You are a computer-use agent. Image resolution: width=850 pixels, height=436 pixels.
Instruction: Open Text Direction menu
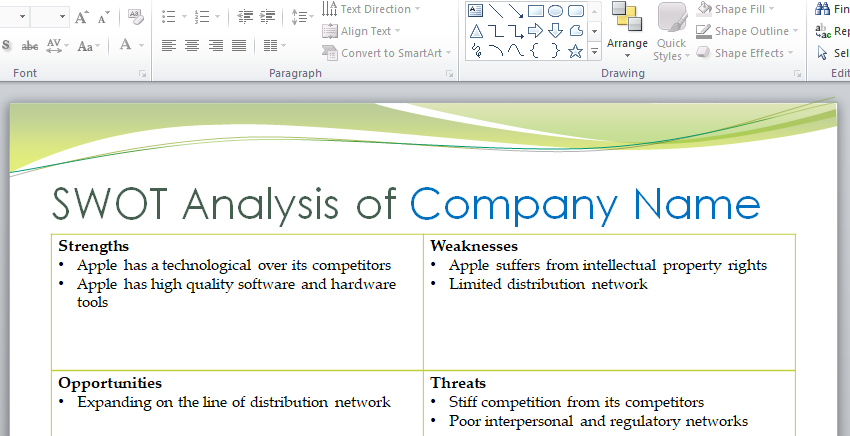pyautogui.click(x=371, y=9)
